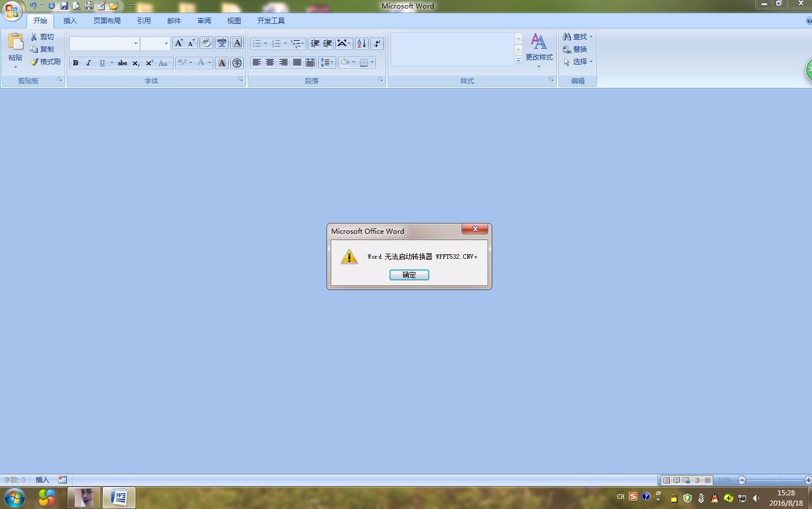Click the 复制 copy button
The height and width of the screenshot is (509, 812).
click(x=43, y=49)
